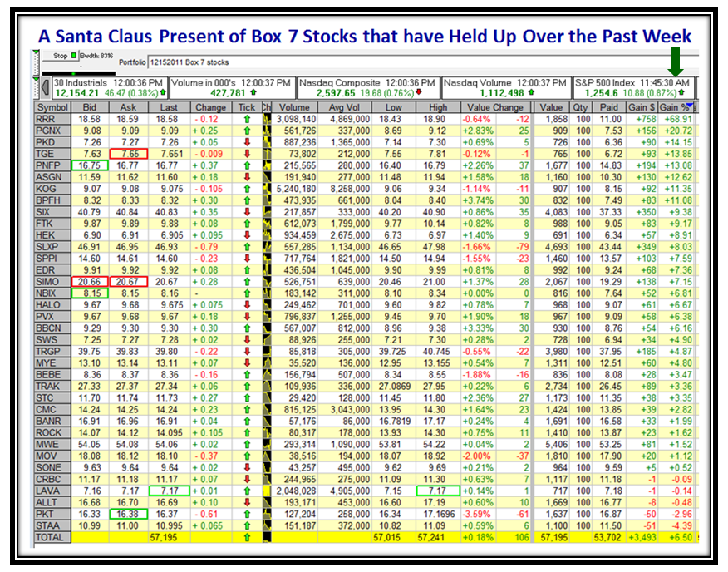
Task: Click the Avg Vol column header
Action: 345,107
